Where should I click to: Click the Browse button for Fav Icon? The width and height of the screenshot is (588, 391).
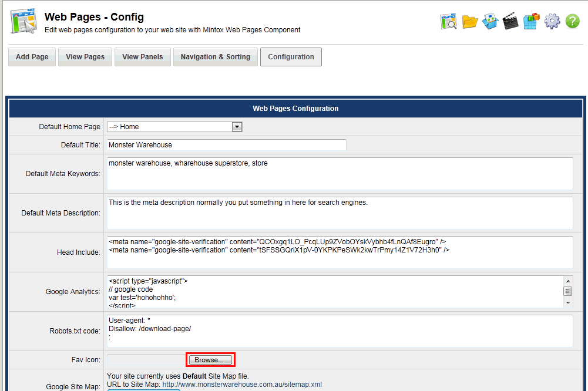pyautogui.click(x=210, y=360)
